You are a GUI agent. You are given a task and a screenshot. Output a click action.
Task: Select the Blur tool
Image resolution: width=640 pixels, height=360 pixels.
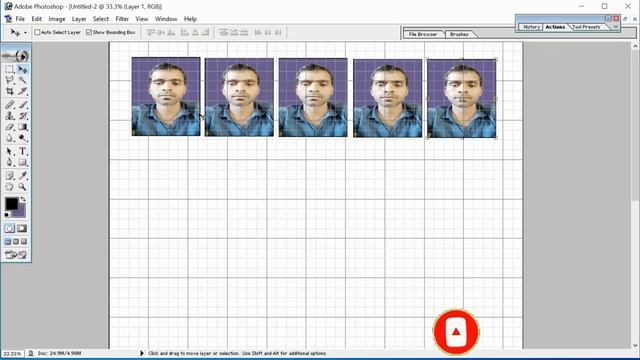click(10, 138)
